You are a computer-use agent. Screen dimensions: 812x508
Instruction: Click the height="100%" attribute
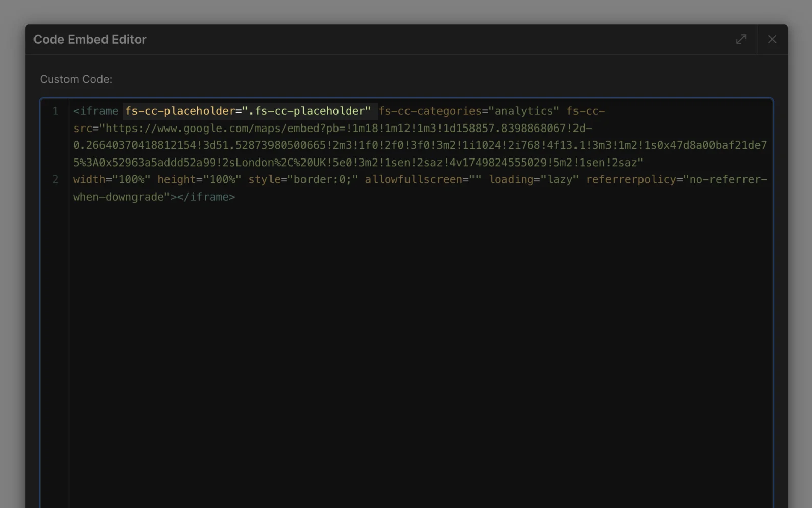[x=199, y=179]
